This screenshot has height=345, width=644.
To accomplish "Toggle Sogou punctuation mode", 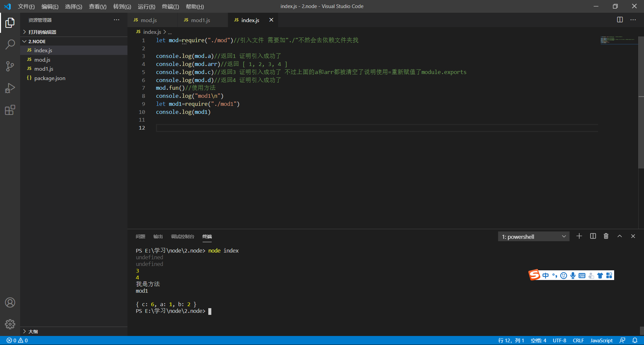I will coord(554,275).
